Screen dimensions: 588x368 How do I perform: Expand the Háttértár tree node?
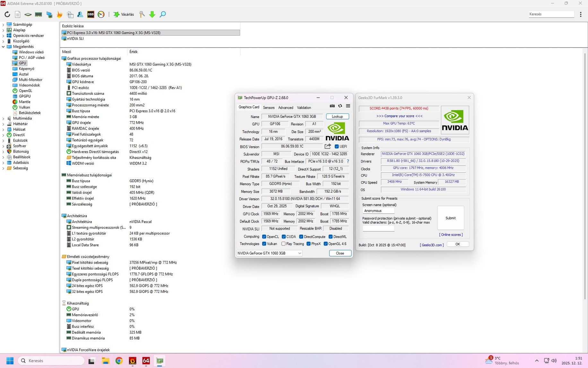[x=4, y=124]
